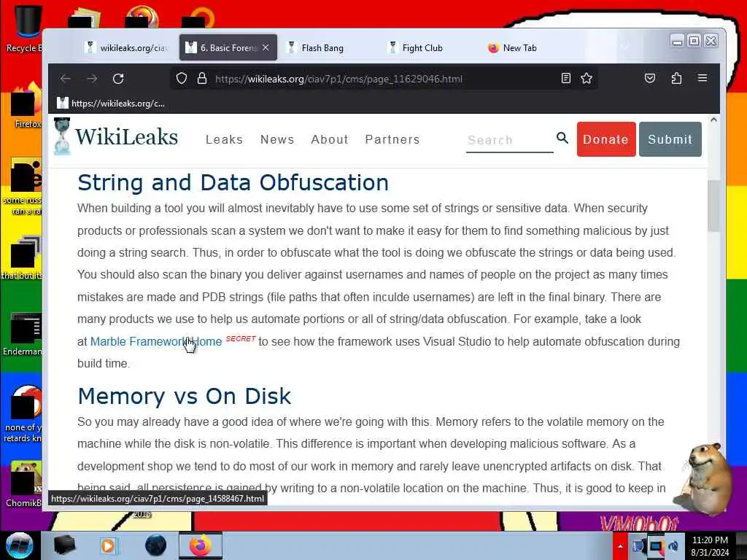Open the Partners menu
Viewport: 747px width, 560px height.
392,139
